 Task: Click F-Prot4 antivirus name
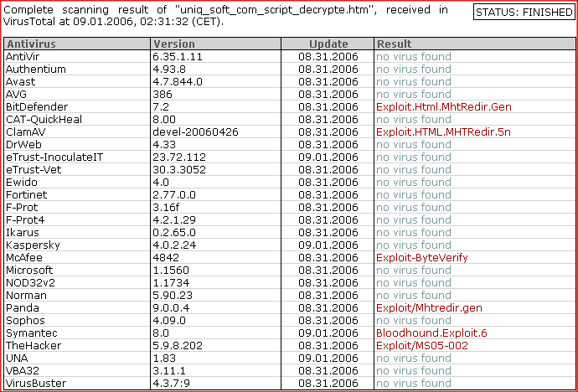(25, 220)
